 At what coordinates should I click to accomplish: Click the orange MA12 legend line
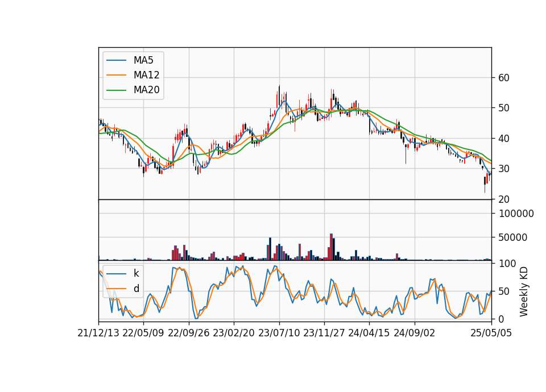click(116, 75)
